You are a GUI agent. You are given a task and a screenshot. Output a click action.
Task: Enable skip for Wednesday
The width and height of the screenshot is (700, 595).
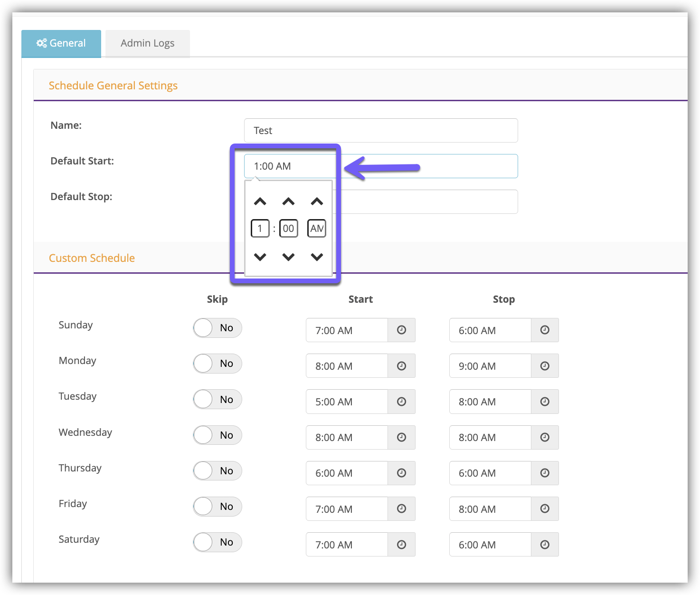(217, 435)
